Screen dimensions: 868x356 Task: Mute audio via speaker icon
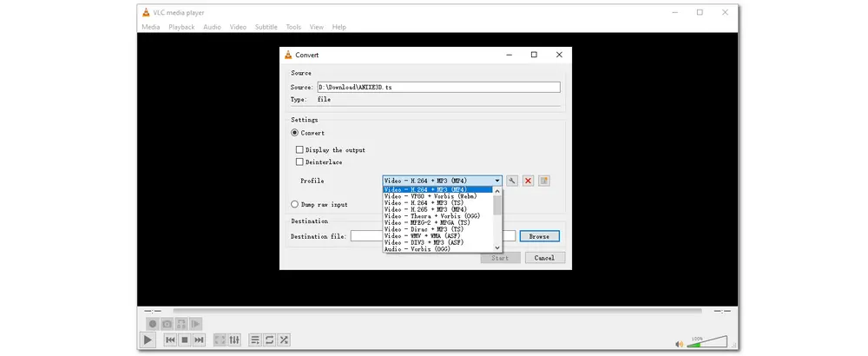(x=680, y=344)
